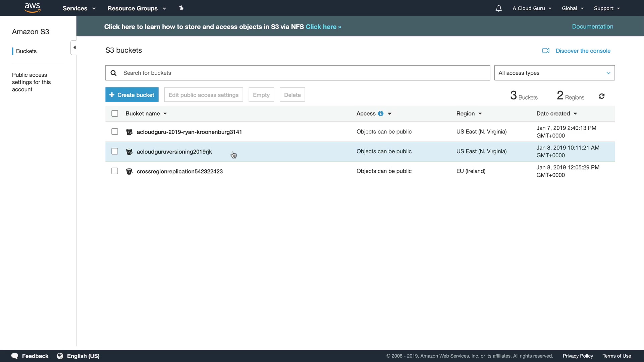Open the Documentation link

592,26
